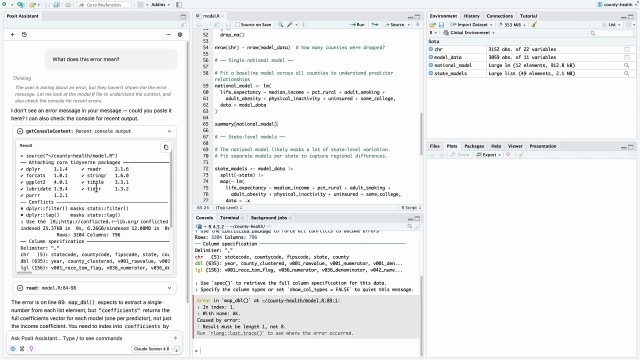Viewport: 640px width, 360px height.
Task: Open Posit Assistant chat history
Action: coord(24,35)
